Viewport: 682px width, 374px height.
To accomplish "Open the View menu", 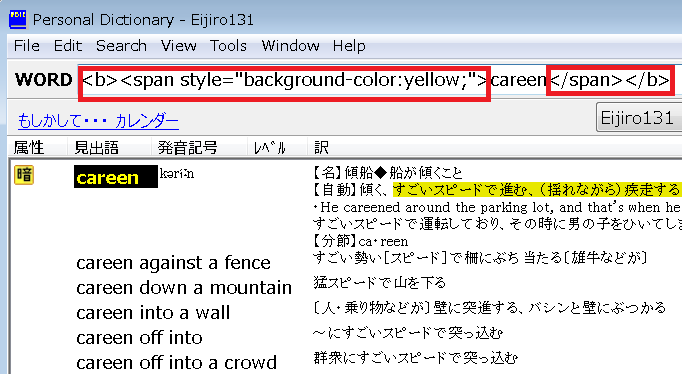I will (179, 46).
